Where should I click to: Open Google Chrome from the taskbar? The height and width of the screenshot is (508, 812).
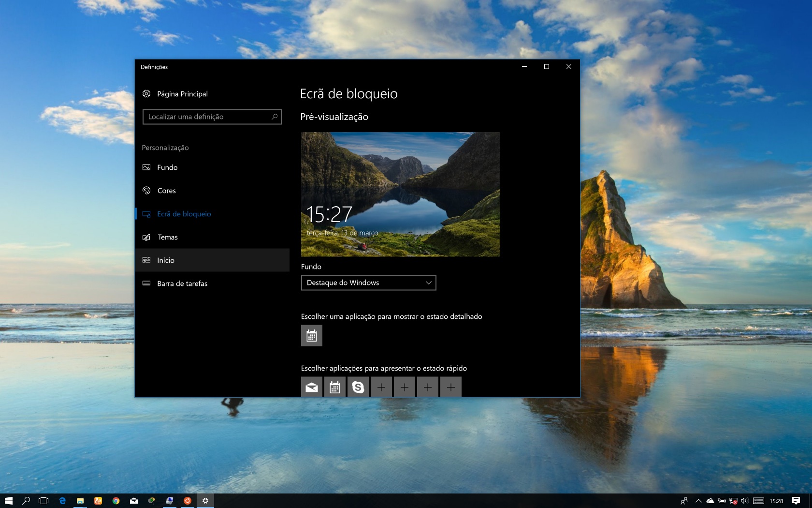(116, 501)
